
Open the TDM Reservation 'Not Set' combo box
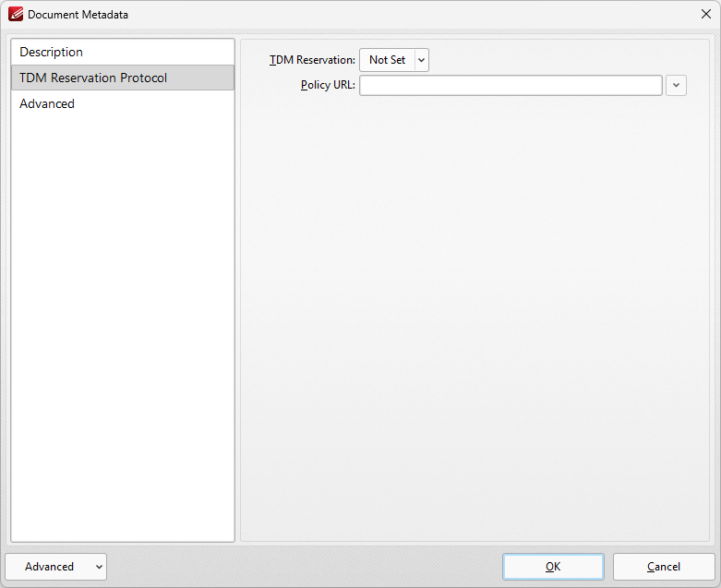(x=387, y=60)
